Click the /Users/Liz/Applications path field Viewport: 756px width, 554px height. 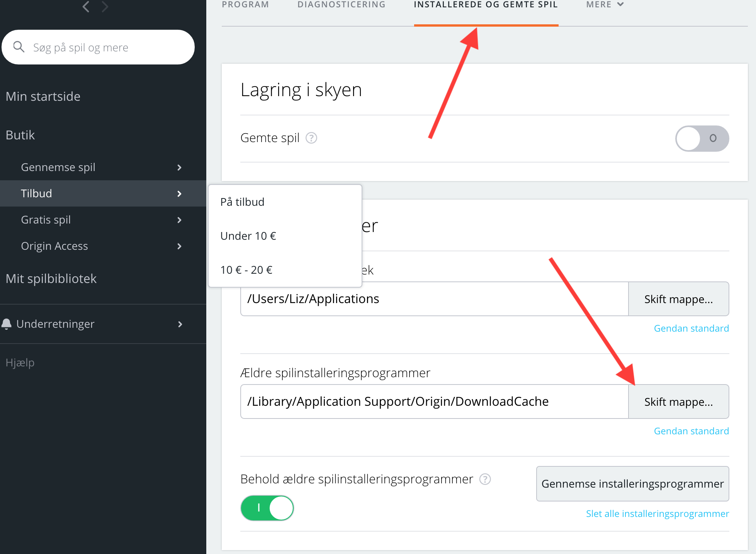(x=434, y=299)
